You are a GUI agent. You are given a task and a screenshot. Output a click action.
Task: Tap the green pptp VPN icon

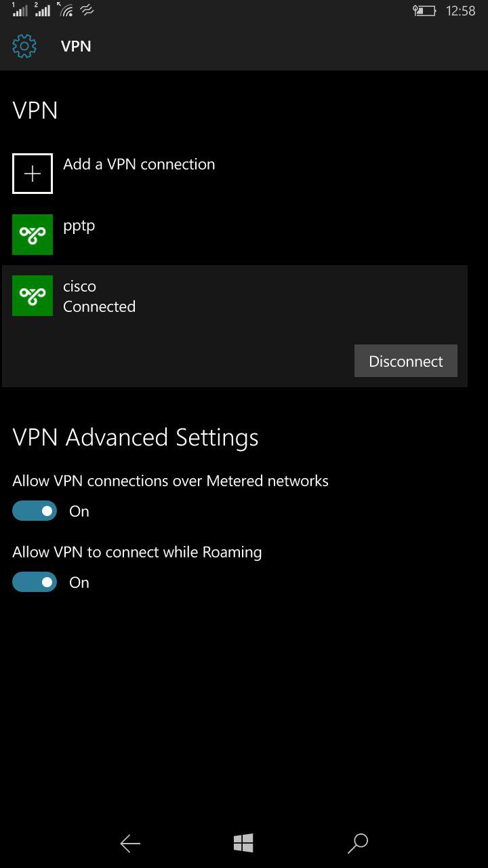[x=33, y=235]
